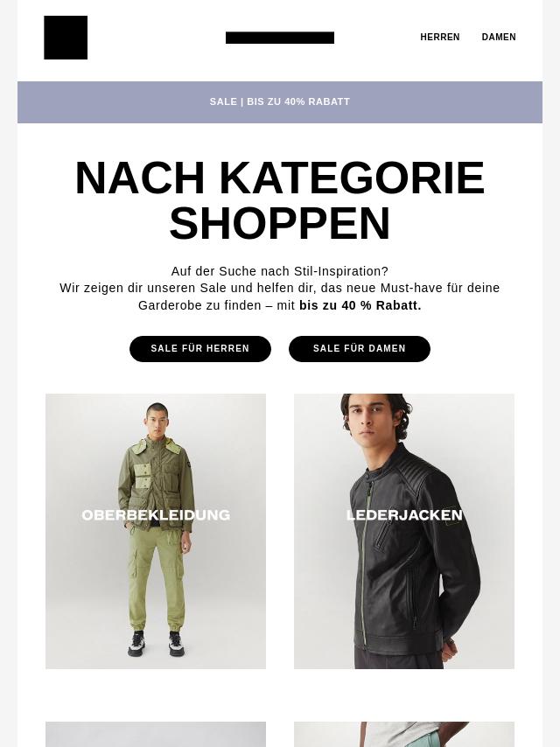Open the HERREN navigation link
This screenshot has height=747, width=560.
tap(439, 37)
